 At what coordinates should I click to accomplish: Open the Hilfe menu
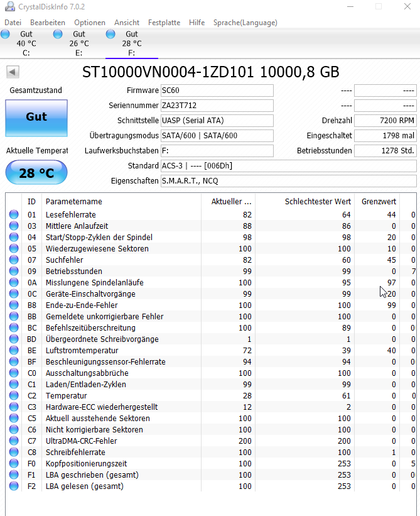point(197,23)
